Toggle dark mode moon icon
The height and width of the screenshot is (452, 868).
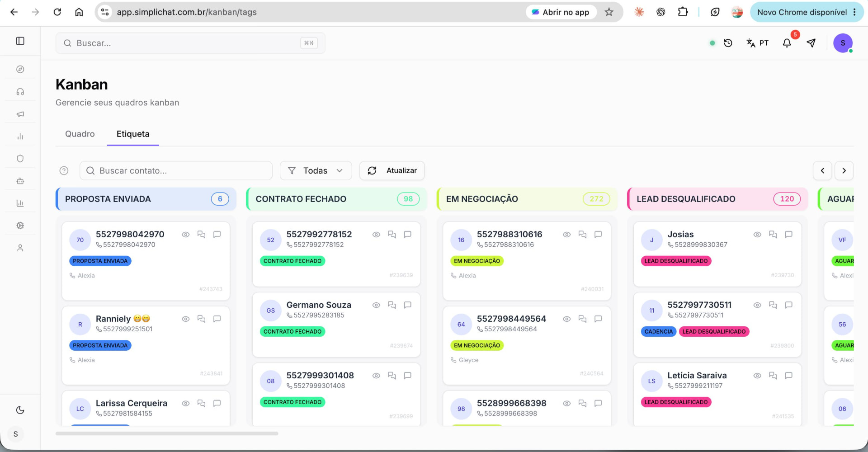coord(20,410)
